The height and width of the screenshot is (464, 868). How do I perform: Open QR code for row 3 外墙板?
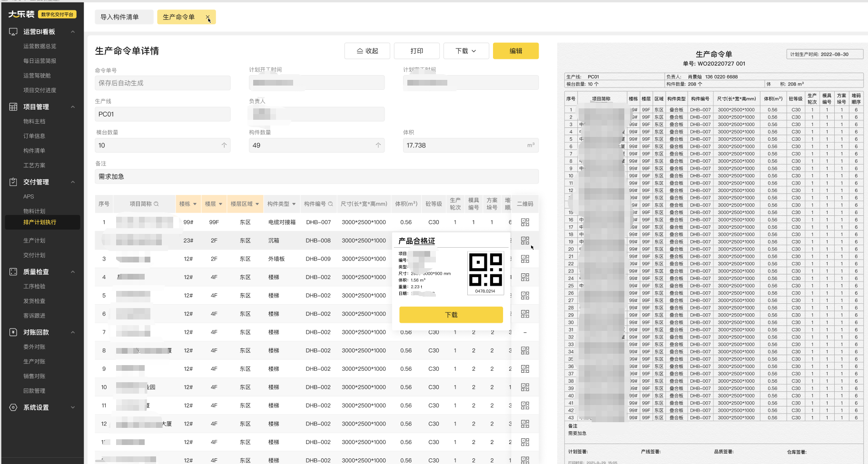click(525, 259)
